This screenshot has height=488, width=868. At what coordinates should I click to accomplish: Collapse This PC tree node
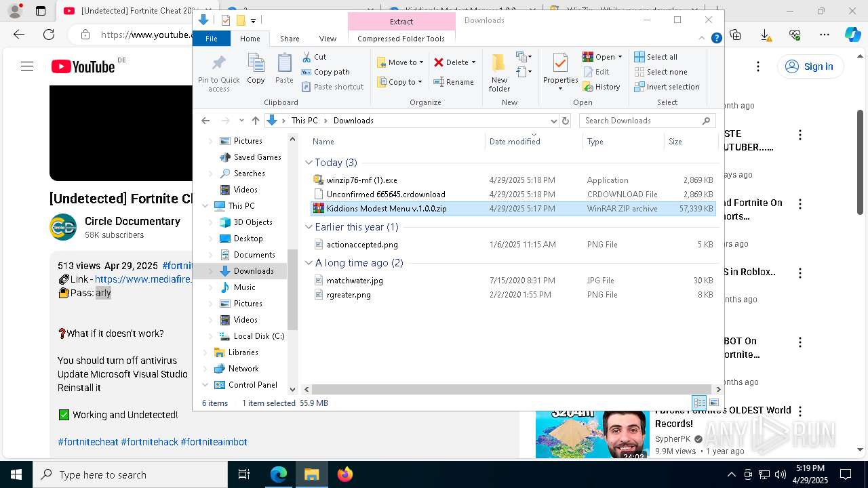click(x=205, y=206)
